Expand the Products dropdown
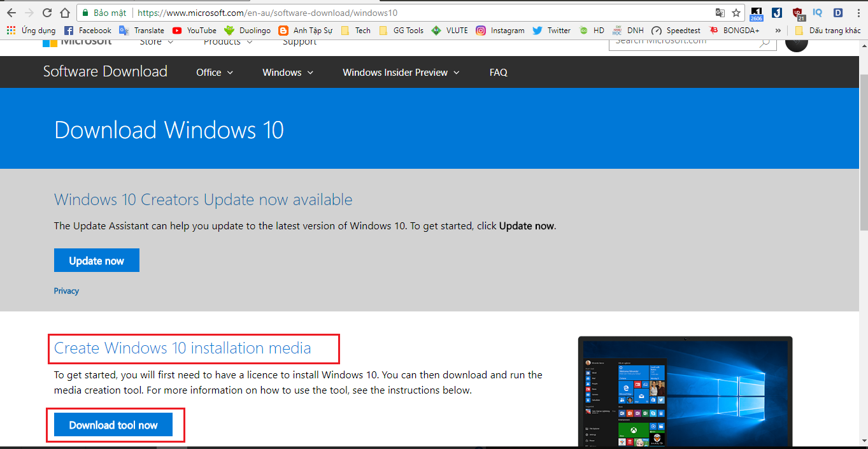The height and width of the screenshot is (449, 868). [228, 42]
